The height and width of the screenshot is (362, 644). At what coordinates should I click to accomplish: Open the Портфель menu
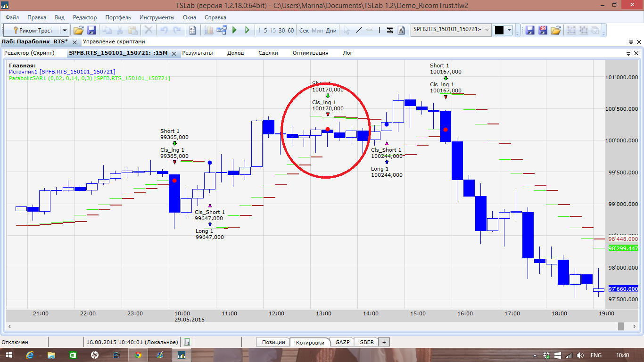(x=118, y=17)
